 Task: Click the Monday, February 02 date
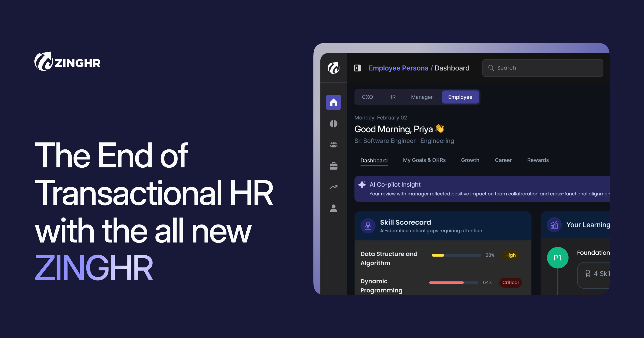pyautogui.click(x=381, y=117)
